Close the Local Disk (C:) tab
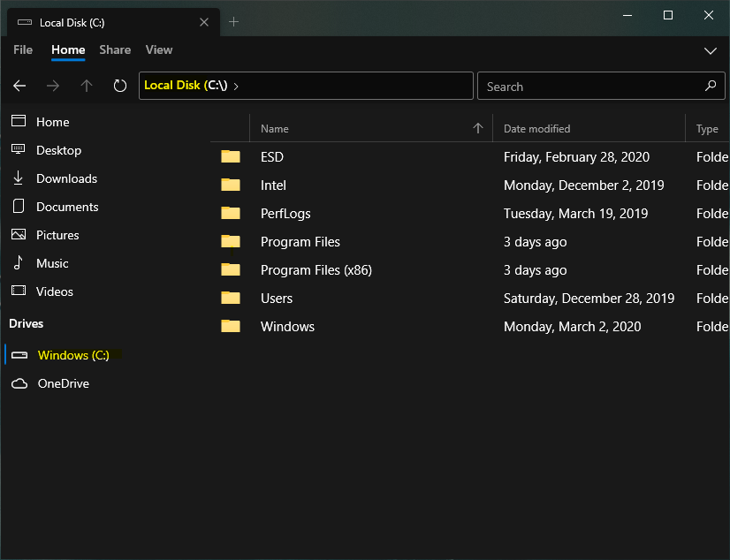 tap(204, 22)
